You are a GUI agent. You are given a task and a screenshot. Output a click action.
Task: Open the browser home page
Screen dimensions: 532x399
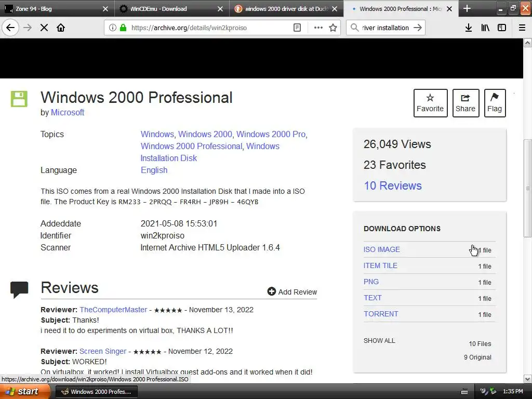click(61, 28)
